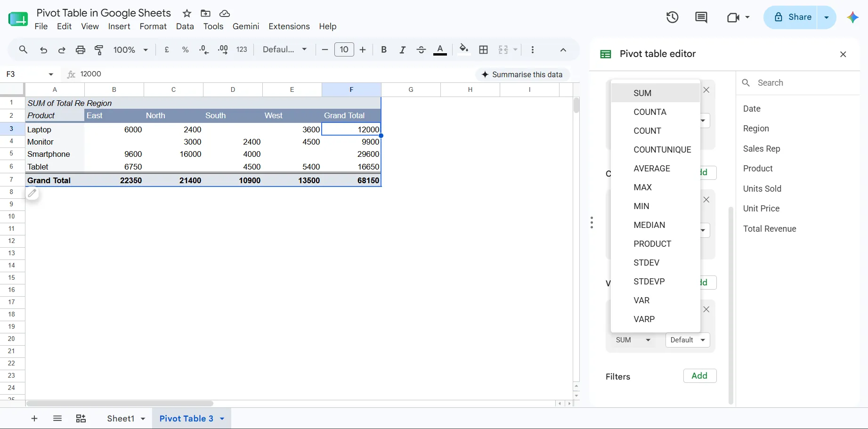Open the font family dropdown

(x=284, y=49)
